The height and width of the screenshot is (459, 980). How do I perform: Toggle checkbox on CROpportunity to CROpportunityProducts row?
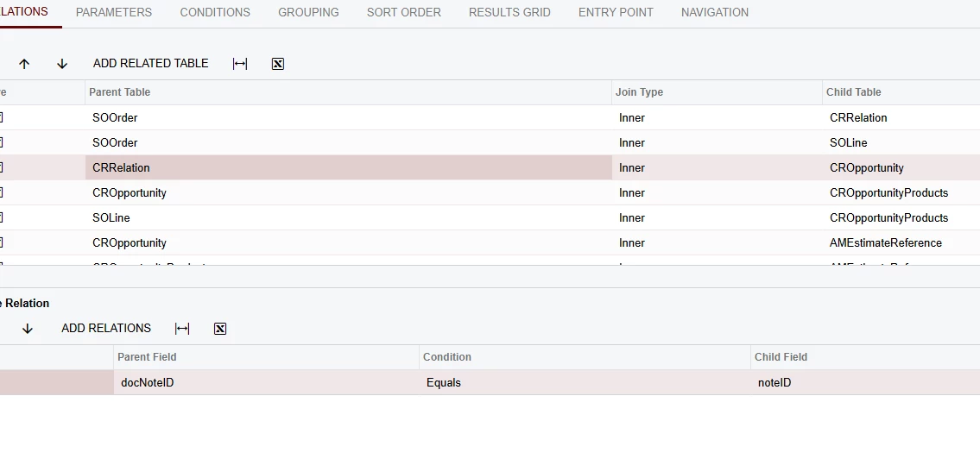[x=1, y=192]
